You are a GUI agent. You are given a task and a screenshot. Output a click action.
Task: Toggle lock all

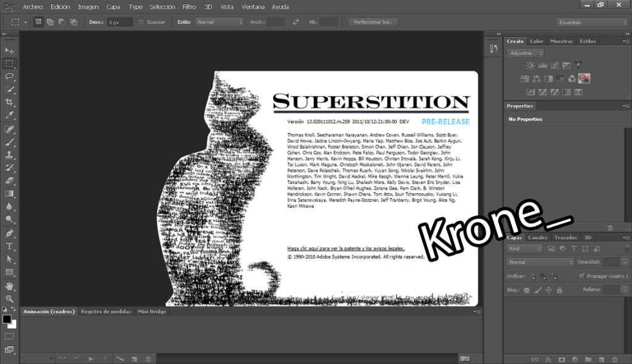[560, 290]
